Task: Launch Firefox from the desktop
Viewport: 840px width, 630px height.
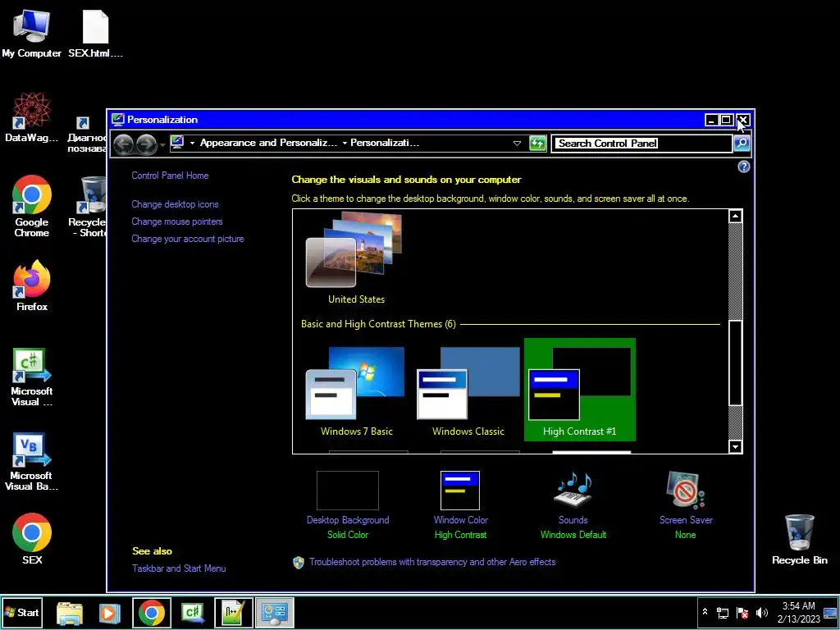Action: [32, 285]
